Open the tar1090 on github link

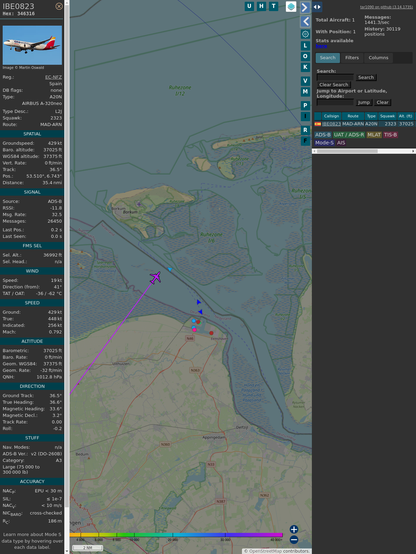tap(386, 7)
